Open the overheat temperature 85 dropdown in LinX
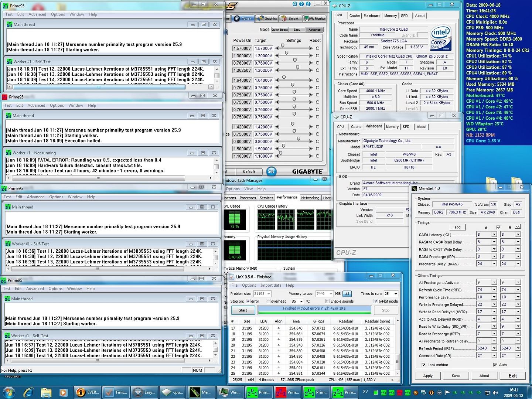532x399 pixels. click(x=301, y=301)
